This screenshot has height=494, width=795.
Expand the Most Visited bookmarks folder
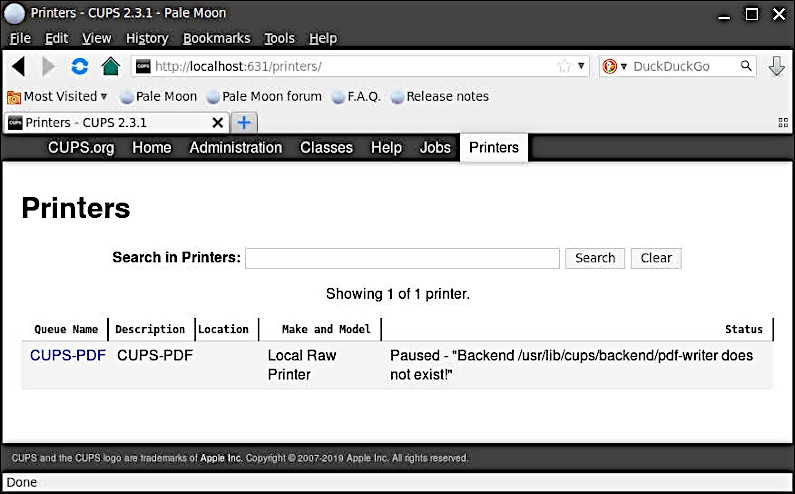coord(57,96)
